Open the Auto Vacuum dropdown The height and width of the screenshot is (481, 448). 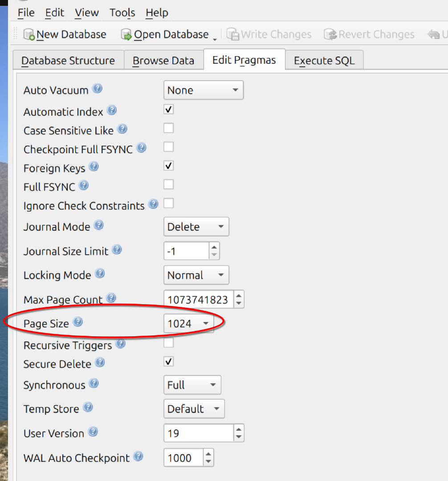(203, 90)
